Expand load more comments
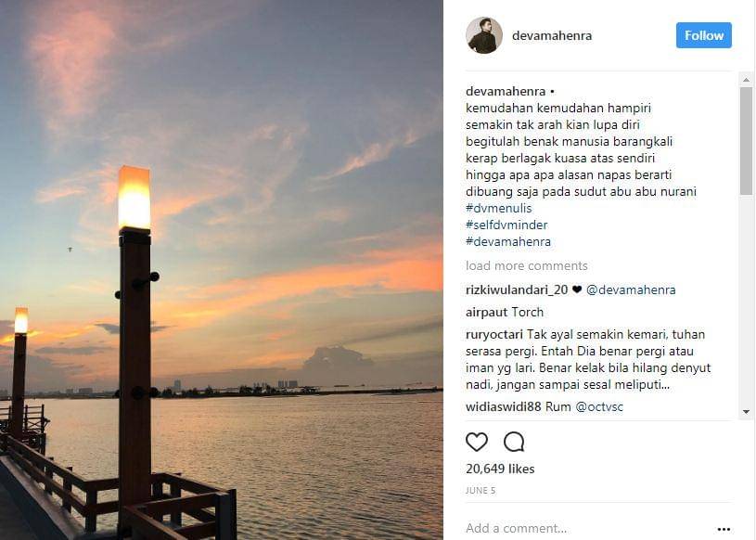This screenshot has width=756, height=540. 527,265
